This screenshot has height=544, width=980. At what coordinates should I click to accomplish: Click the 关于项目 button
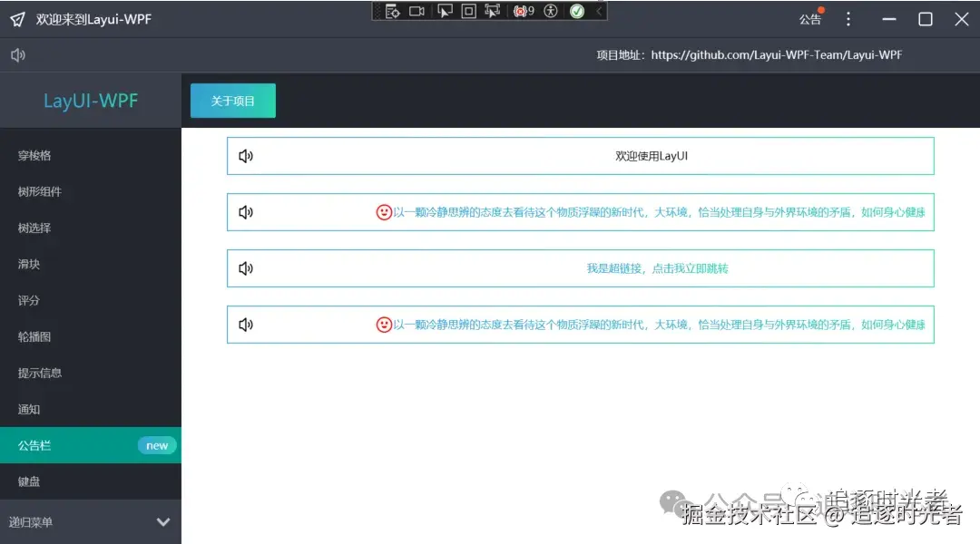pos(232,101)
